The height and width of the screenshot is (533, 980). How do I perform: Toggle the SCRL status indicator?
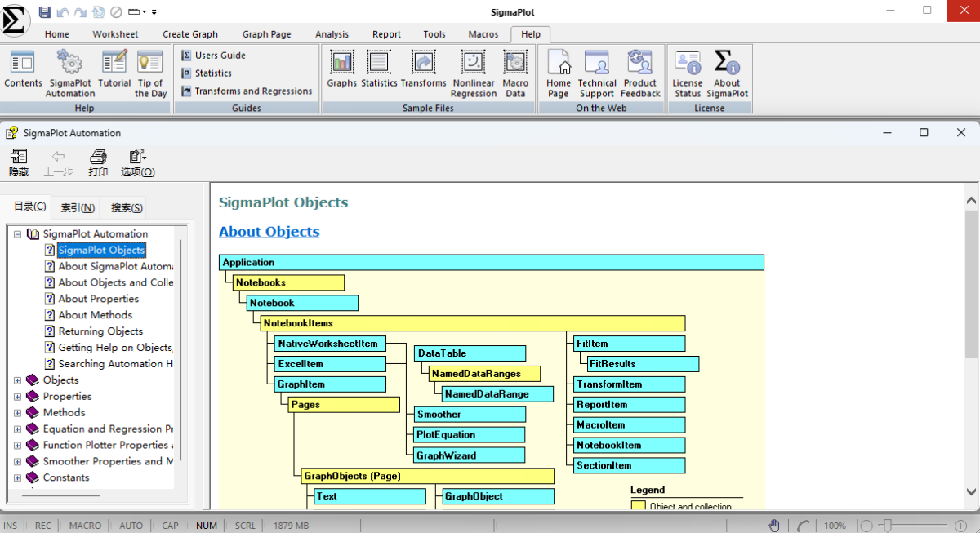[x=245, y=526]
